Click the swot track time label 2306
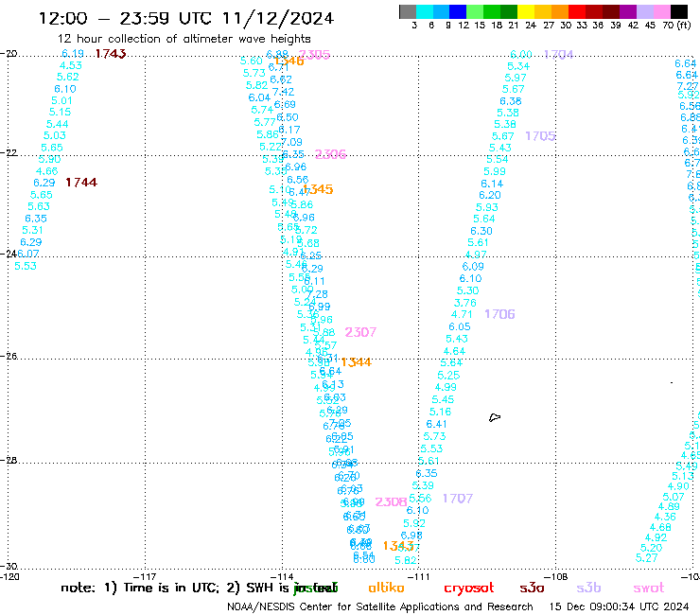This screenshot has width=700, height=615. click(330, 154)
